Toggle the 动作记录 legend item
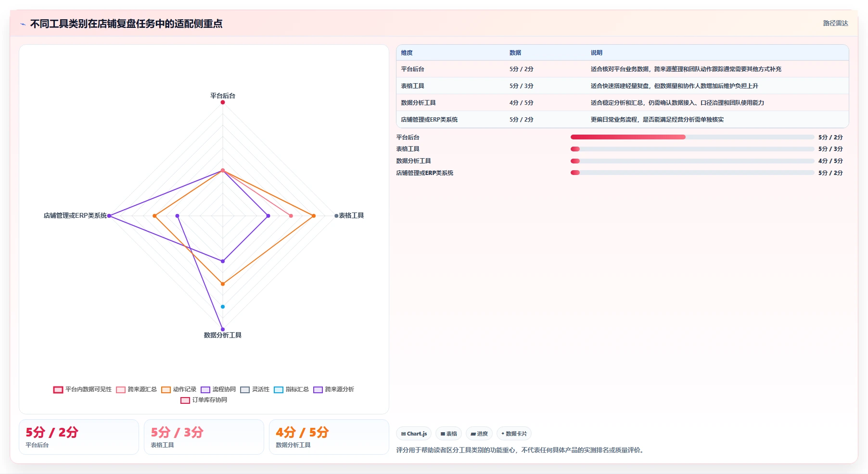Viewport: 868px width, 474px height. (x=179, y=389)
